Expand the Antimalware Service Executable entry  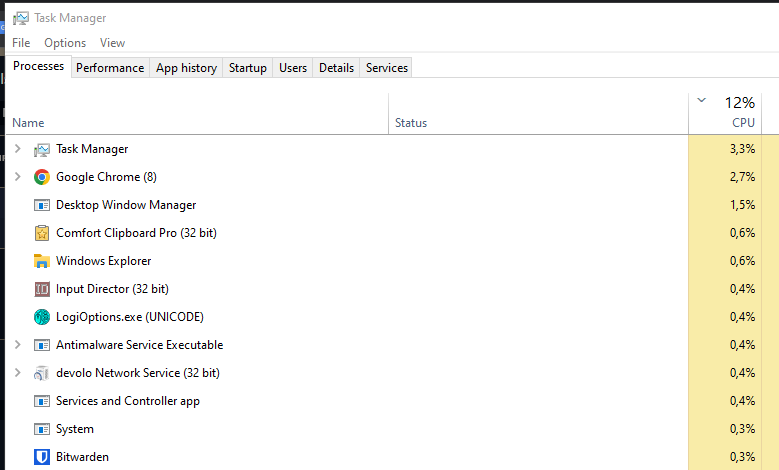click(x=16, y=345)
